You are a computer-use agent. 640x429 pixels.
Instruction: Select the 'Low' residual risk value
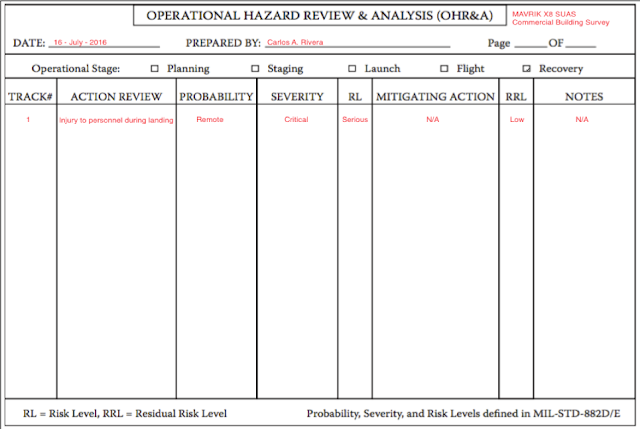(x=517, y=119)
